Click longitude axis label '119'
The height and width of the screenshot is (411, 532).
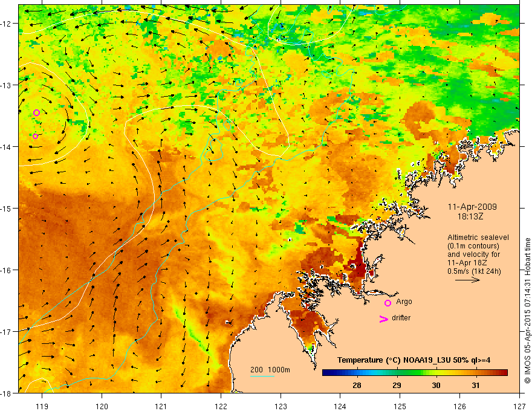[x=42, y=406]
